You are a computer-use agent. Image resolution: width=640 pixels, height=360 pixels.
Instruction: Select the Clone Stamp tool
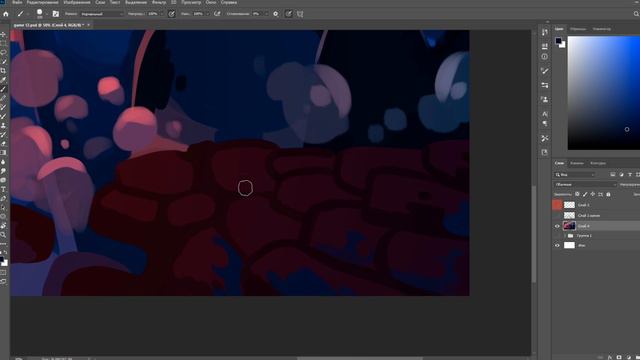point(3,125)
